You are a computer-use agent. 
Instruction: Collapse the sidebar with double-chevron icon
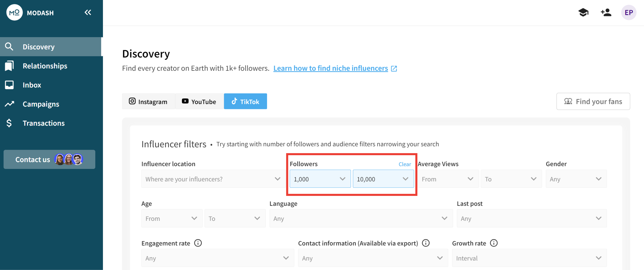tap(88, 13)
